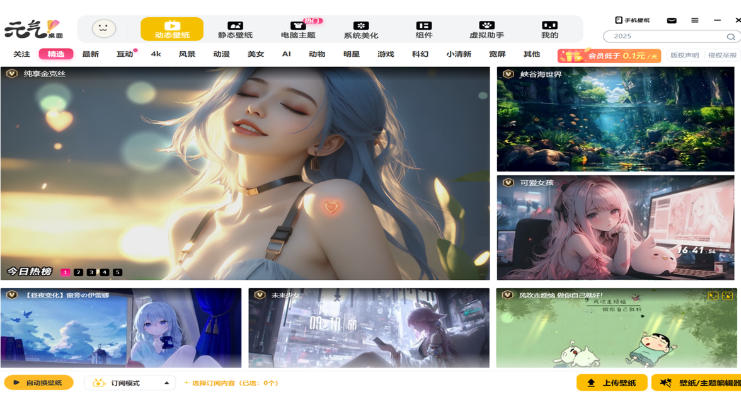The image size is (741, 393).
Task: Click the 上传壁纸 upload button
Action: coord(612,383)
